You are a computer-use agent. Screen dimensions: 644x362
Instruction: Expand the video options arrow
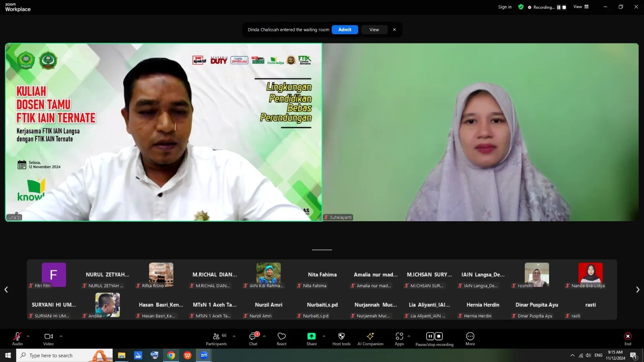click(x=61, y=336)
